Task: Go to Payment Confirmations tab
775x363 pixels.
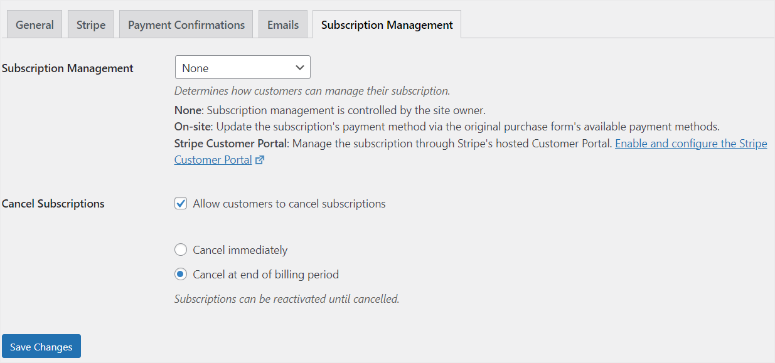Action: (x=186, y=25)
